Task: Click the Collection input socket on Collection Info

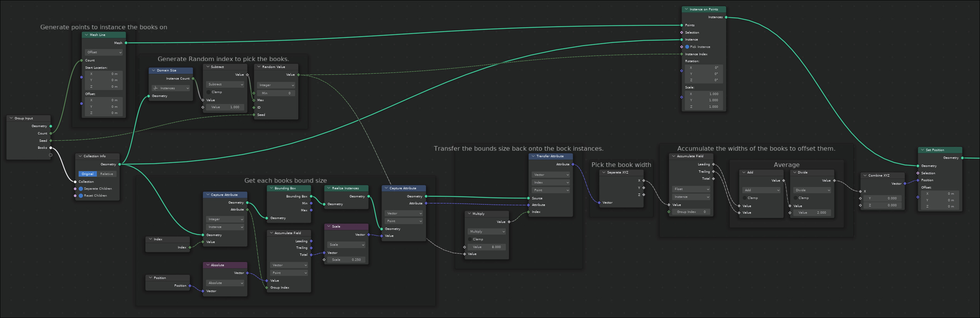Action: point(75,182)
